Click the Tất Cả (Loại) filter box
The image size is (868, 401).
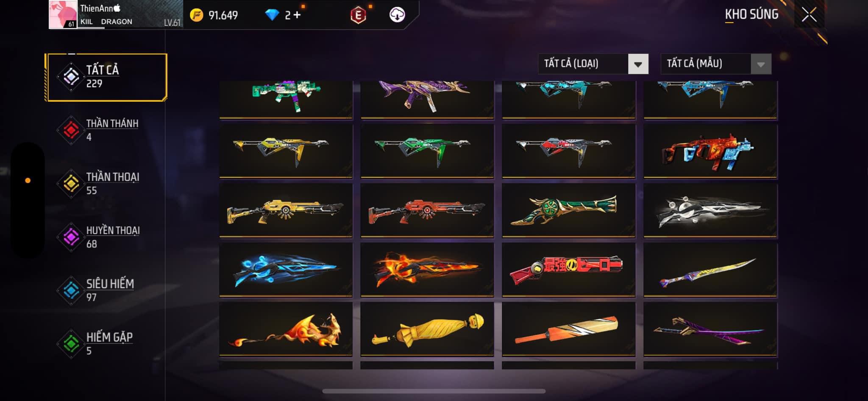click(x=593, y=64)
